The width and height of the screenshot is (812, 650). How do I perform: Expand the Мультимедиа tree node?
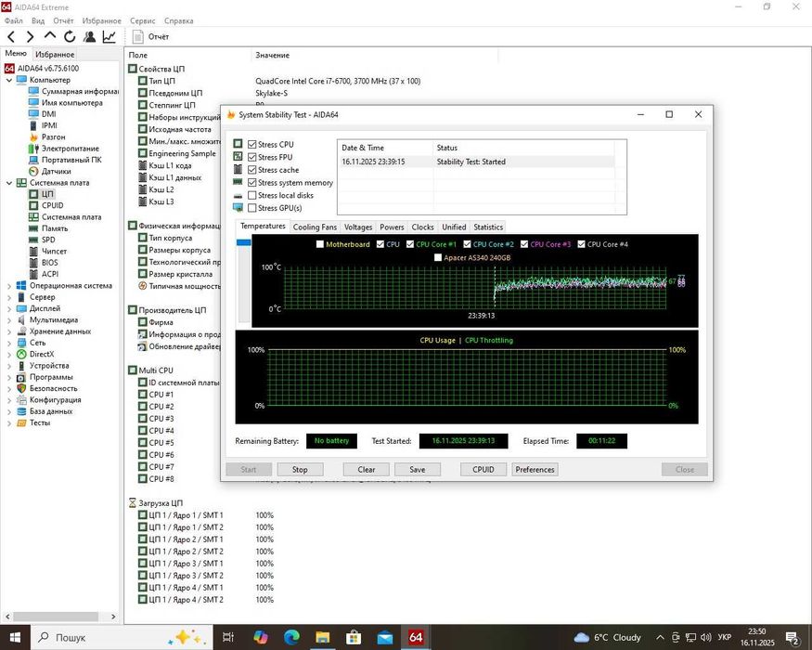coord(8,319)
